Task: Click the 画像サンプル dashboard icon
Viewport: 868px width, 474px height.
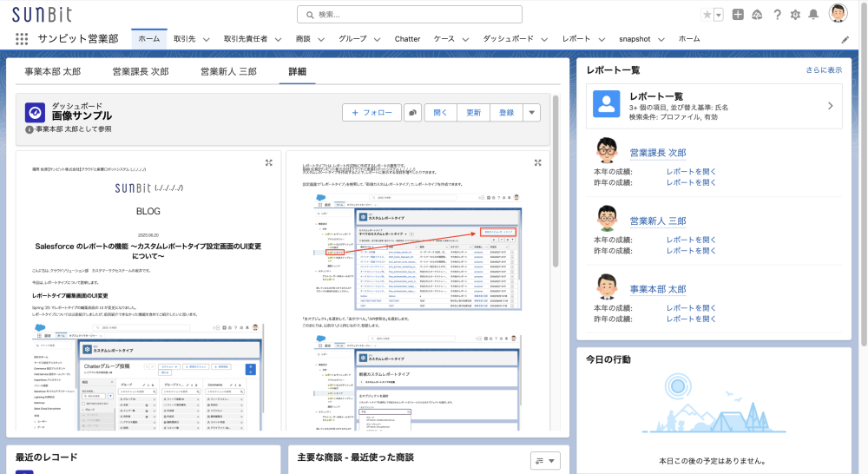Action: 35,112
